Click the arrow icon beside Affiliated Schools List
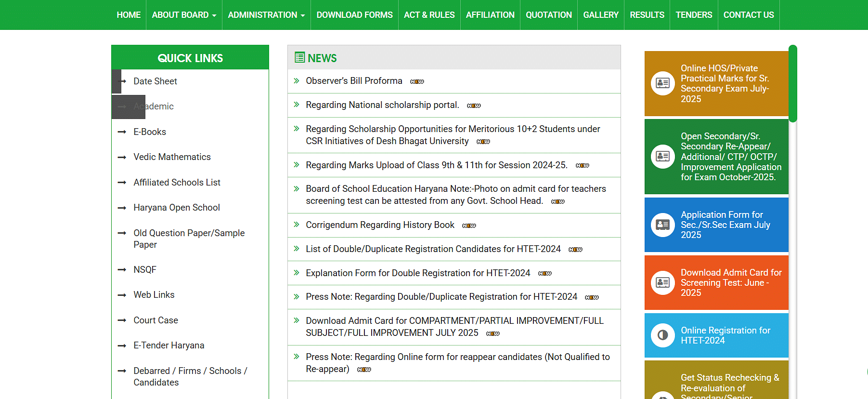868x399 pixels. tap(122, 183)
